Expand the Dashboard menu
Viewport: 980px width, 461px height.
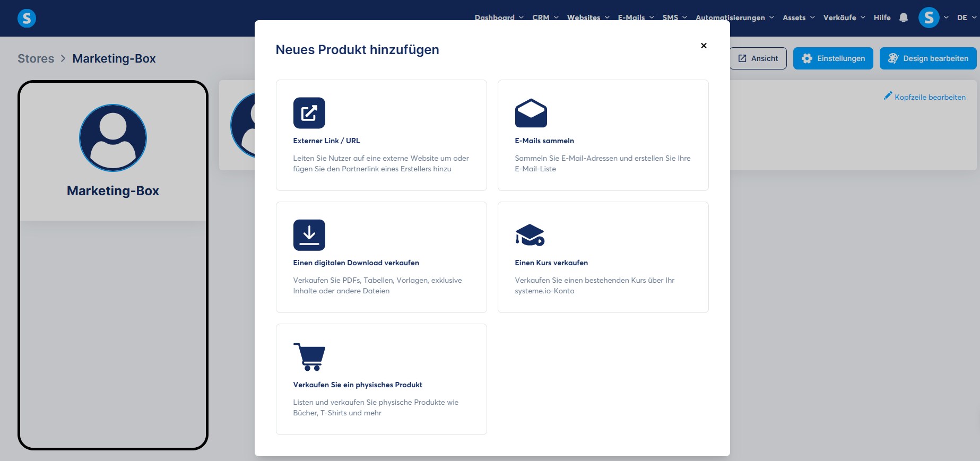[499, 18]
